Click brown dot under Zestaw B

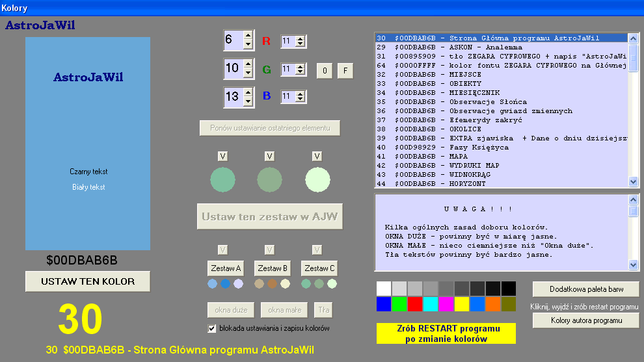coord(273,283)
